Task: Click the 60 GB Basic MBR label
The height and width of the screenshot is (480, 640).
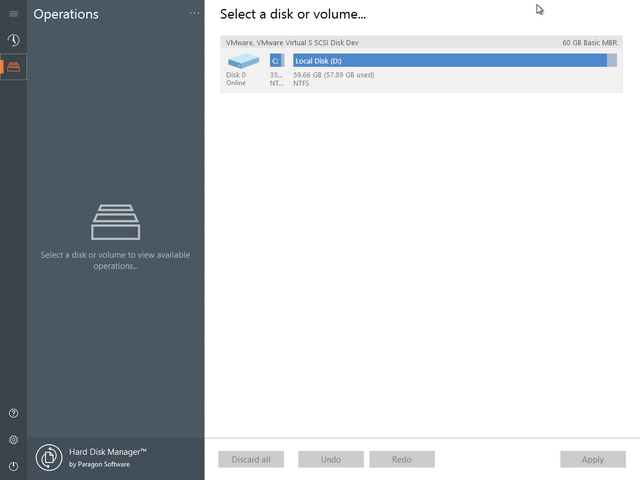Action: click(589, 43)
